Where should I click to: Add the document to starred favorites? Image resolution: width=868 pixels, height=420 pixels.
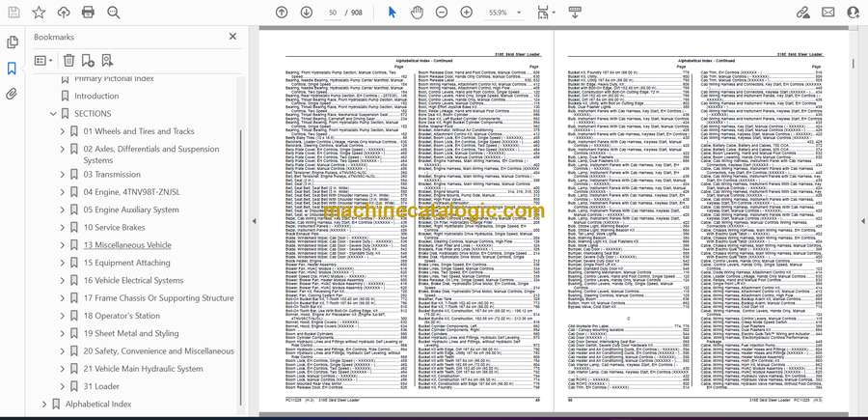(x=39, y=13)
